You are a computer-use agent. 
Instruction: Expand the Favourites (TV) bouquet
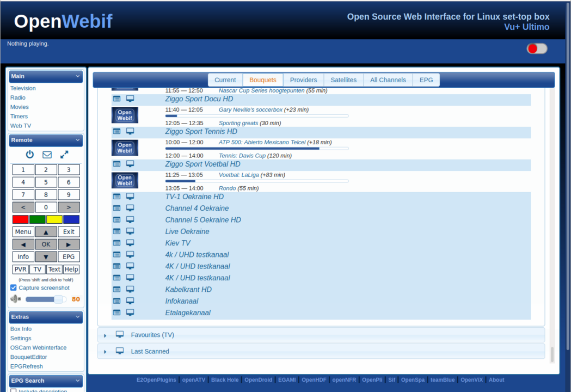tap(105, 335)
